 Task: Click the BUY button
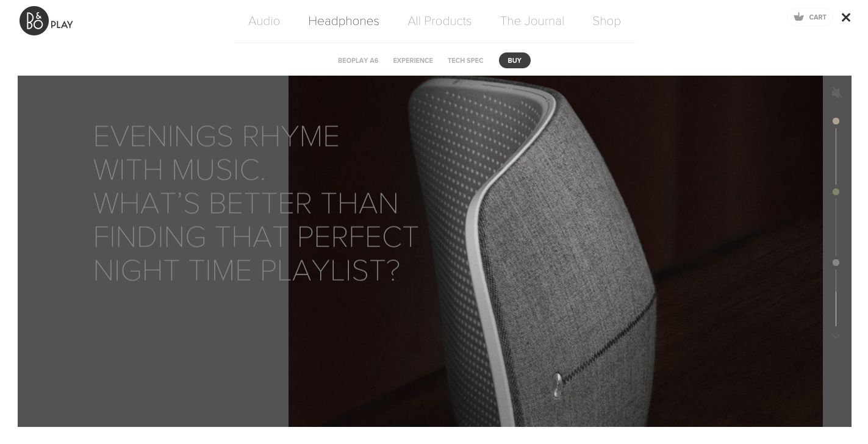515,60
